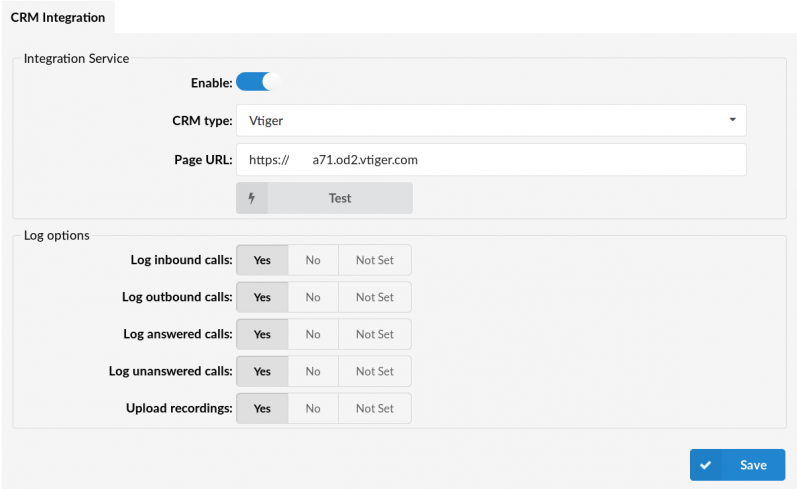This screenshot has height=489, width=797.
Task: Select Yes for Upload recordings
Action: pyautogui.click(x=262, y=408)
